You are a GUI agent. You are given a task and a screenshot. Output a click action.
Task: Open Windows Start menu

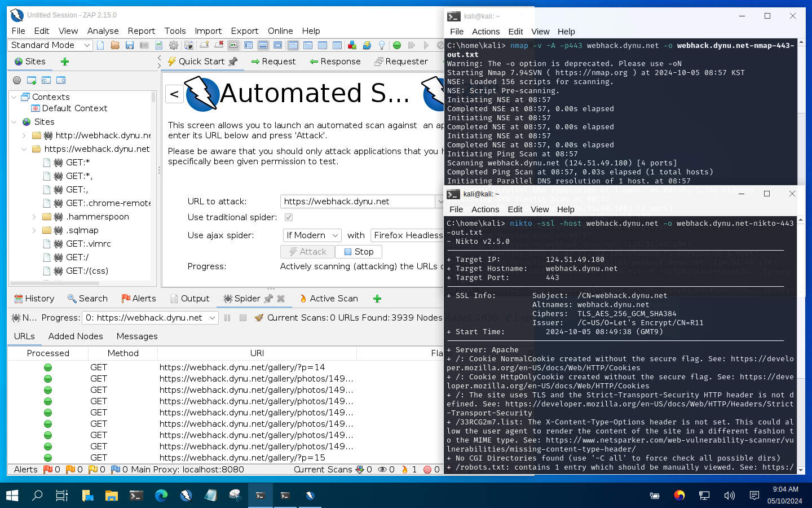click(12, 496)
